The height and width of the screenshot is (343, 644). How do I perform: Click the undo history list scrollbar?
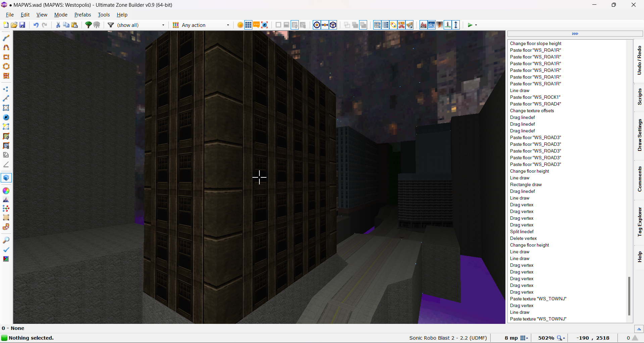(x=629, y=296)
